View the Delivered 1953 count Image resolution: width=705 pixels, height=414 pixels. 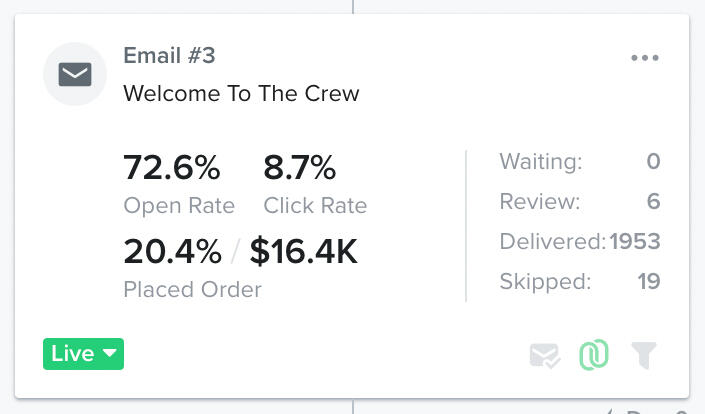(634, 241)
